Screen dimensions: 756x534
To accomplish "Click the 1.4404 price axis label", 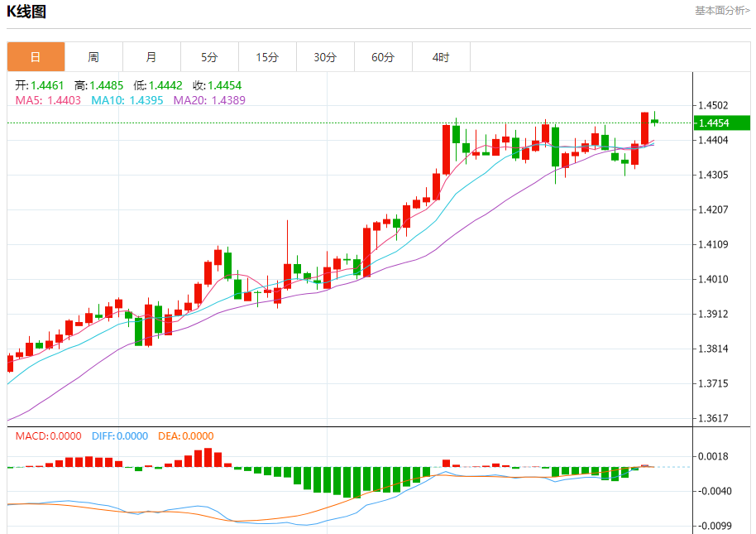I will [x=714, y=141].
